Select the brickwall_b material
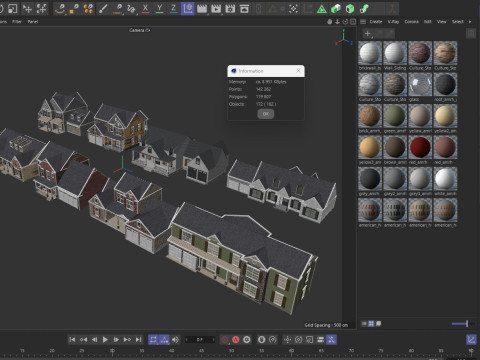 (370, 53)
